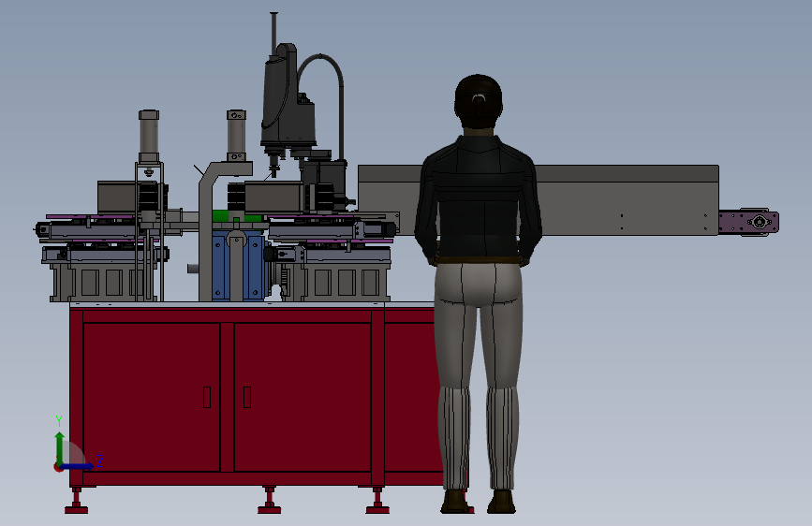Viewport: 812px width, 526px height.
Task: Select the right cabinet door handle
Action: point(247,397)
